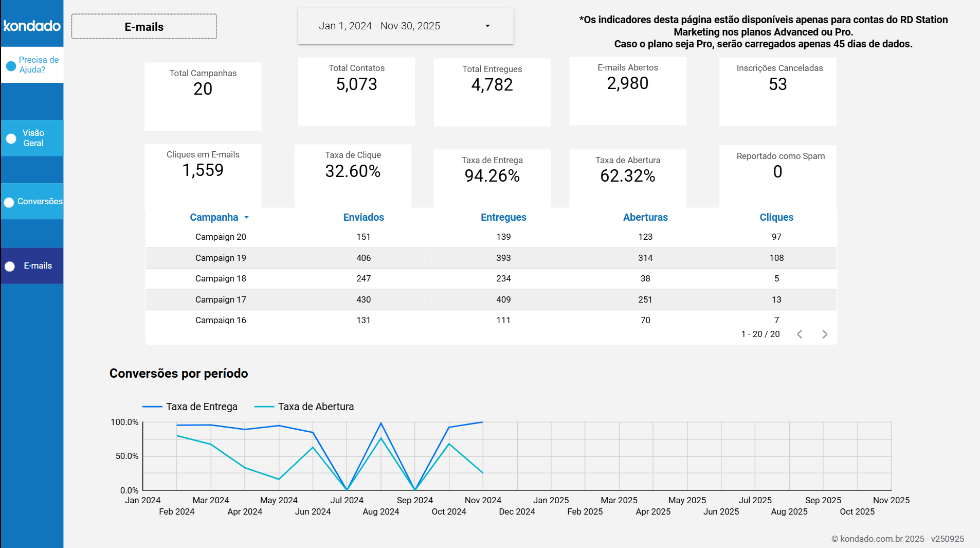Navigate to Visão Geral menu entry
This screenshot has width=980, height=548.
33,138
